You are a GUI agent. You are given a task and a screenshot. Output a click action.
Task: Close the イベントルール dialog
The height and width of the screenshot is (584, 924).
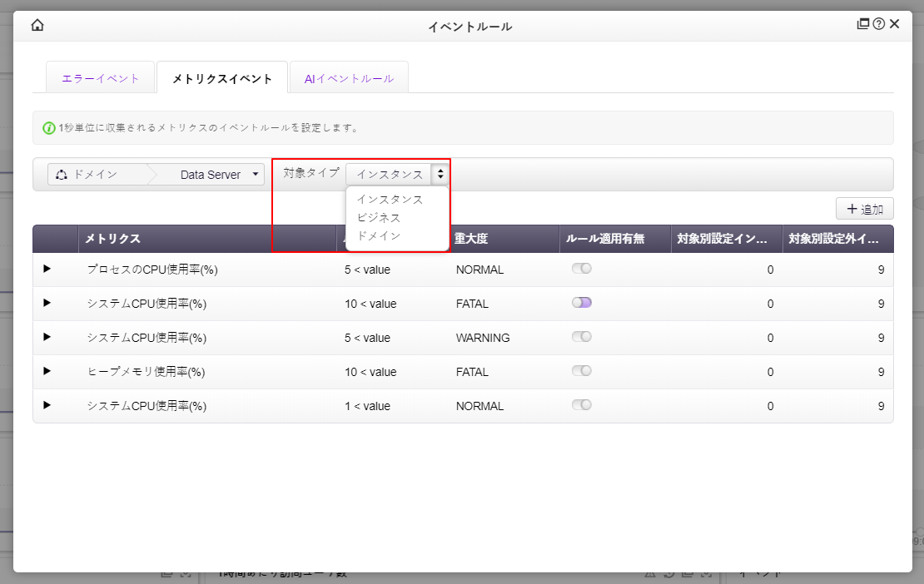[895, 24]
